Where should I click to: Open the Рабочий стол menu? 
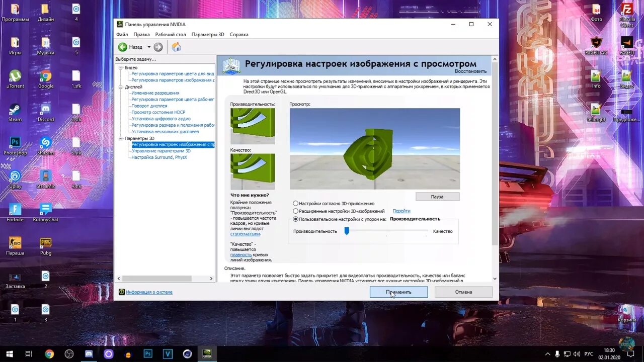[x=171, y=34]
